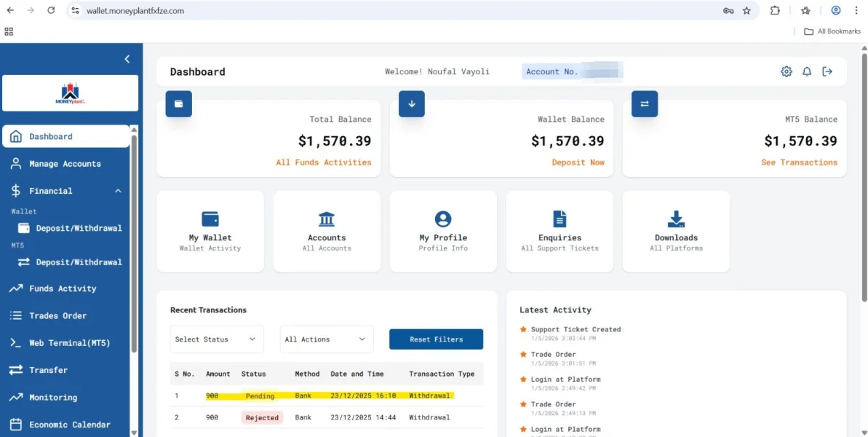Open the Accounts bank icon tile
868x437 pixels.
pyautogui.click(x=327, y=219)
